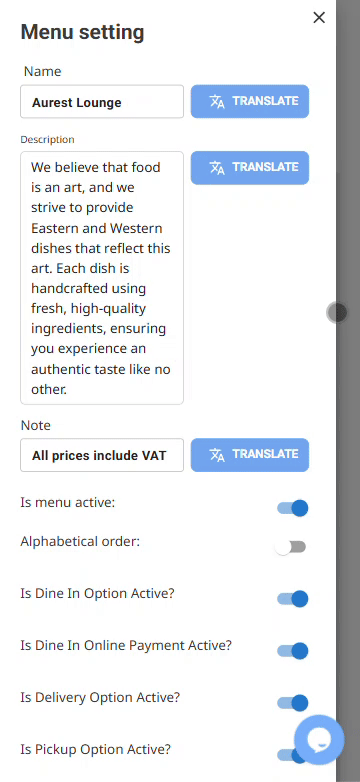Image resolution: width=360 pixels, height=782 pixels.
Task: Translate the VAT note
Action: pyautogui.click(x=250, y=454)
